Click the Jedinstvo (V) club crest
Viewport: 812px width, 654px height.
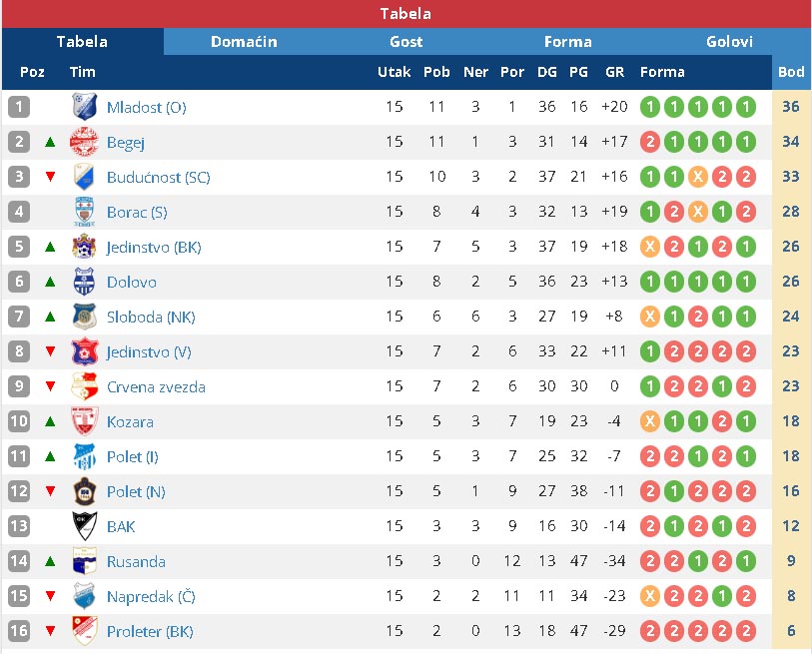click(84, 351)
